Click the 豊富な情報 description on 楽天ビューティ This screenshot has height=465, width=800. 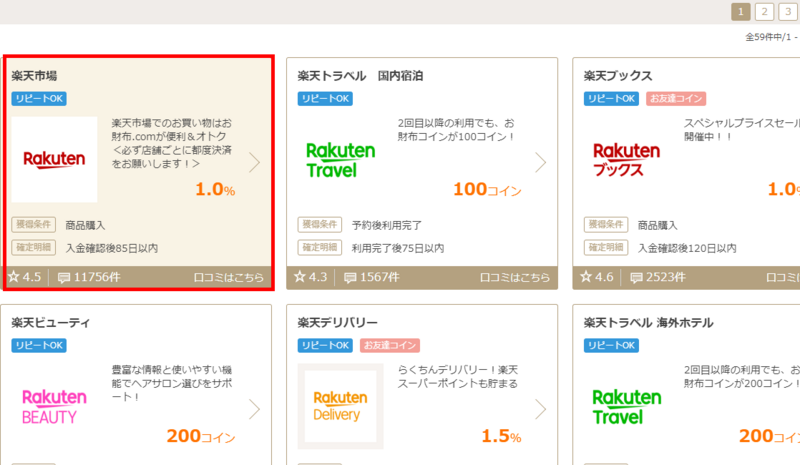click(x=172, y=383)
